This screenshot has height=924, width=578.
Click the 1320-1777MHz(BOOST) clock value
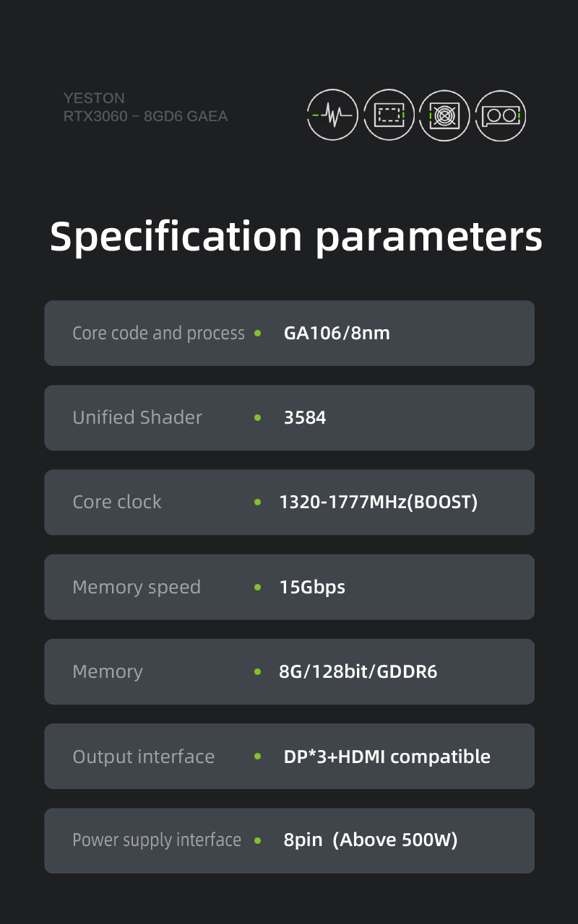[379, 502]
